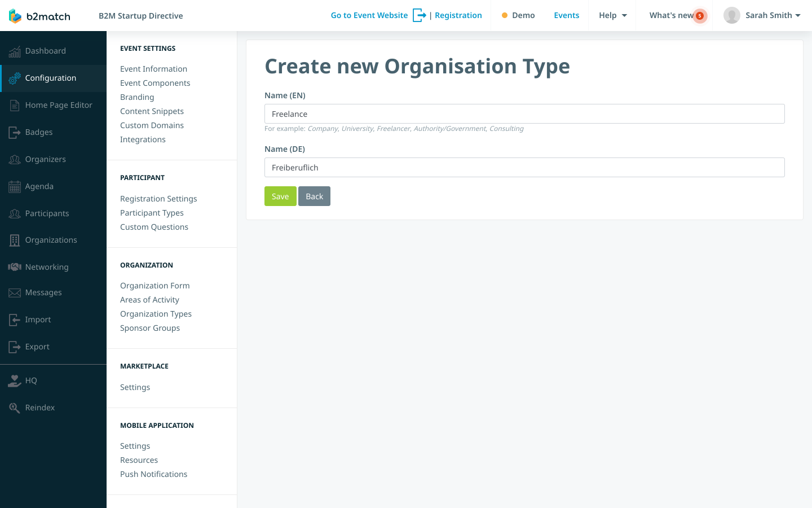Open What's new notifications
Viewport: 812px width, 508px height.
pos(672,15)
